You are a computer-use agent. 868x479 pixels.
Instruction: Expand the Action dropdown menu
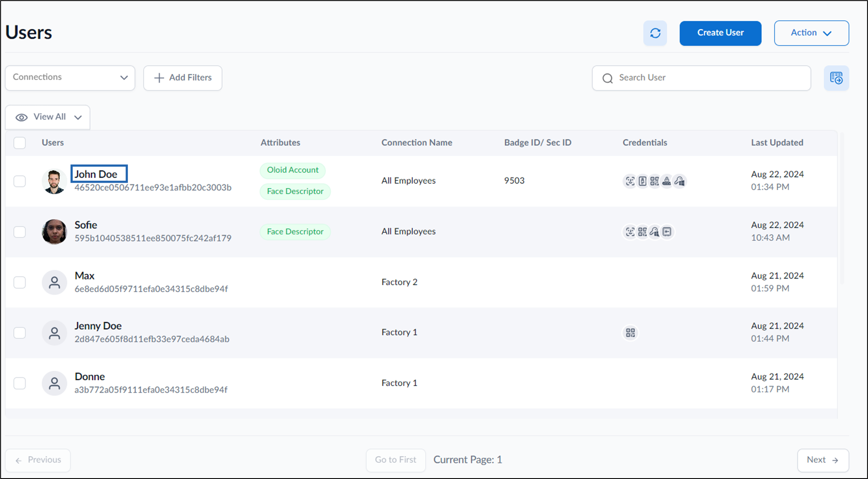811,33
